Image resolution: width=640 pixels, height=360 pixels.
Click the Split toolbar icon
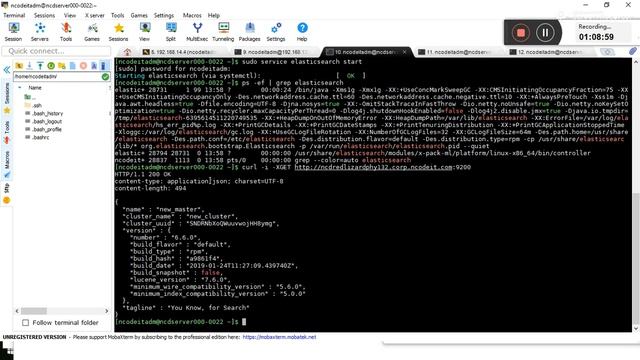(x=171, y=32)
